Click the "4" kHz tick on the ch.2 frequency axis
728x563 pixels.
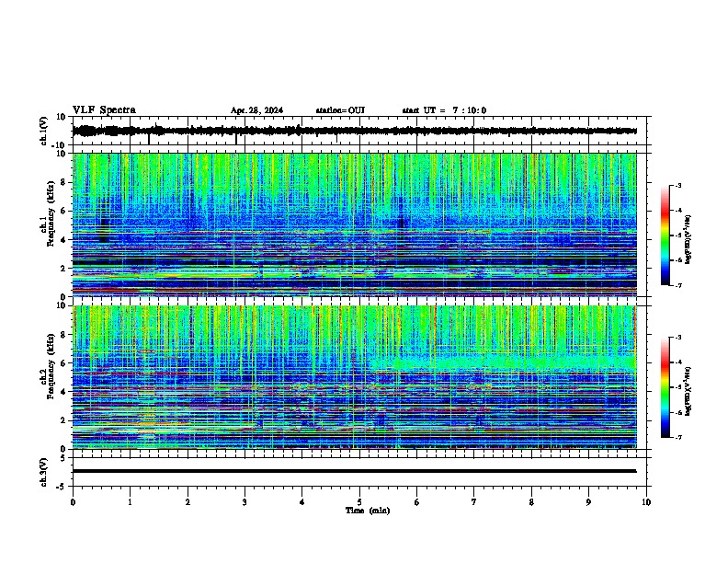tap(64, 392)
